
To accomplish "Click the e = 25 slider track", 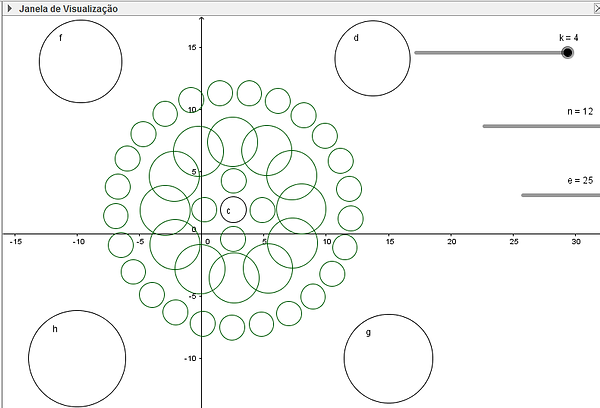I will point(561,195).
